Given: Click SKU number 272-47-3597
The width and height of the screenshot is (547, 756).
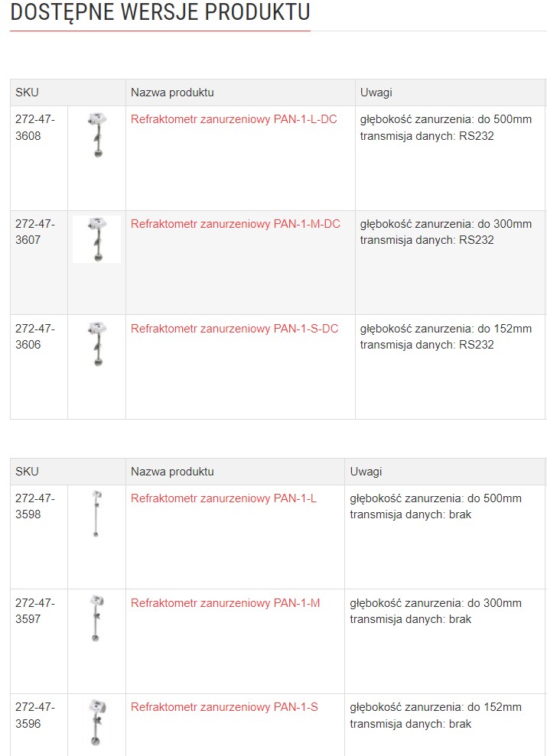Looking at the screenshot, I should [35, 611].
